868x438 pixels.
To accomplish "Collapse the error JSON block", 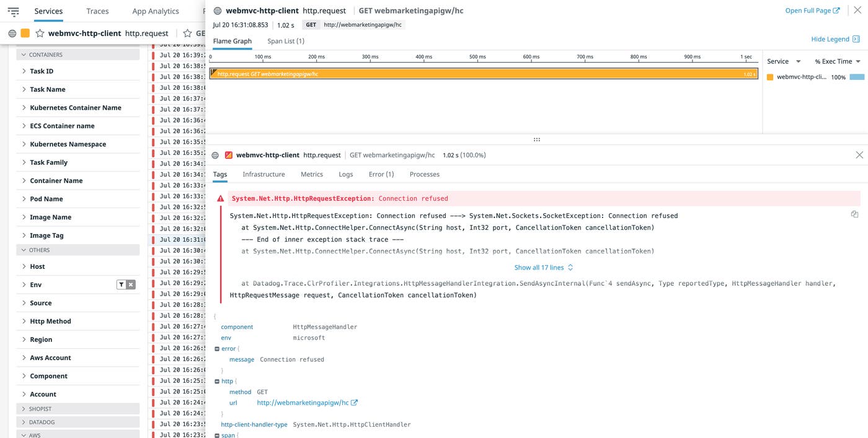I will click(217, 349).
